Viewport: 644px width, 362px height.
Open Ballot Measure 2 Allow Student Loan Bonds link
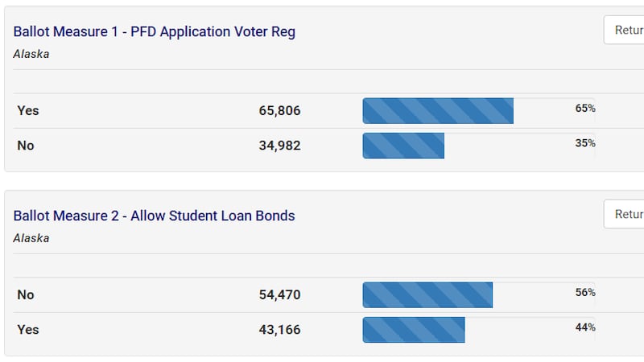pos(154,216)
